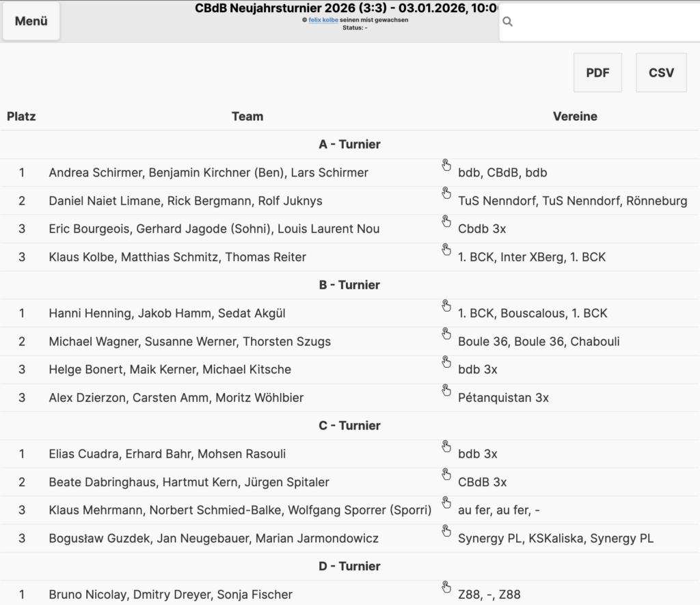Click hand icon for Helge Bonert's team

pyautogui.click(x=446, y=362)
